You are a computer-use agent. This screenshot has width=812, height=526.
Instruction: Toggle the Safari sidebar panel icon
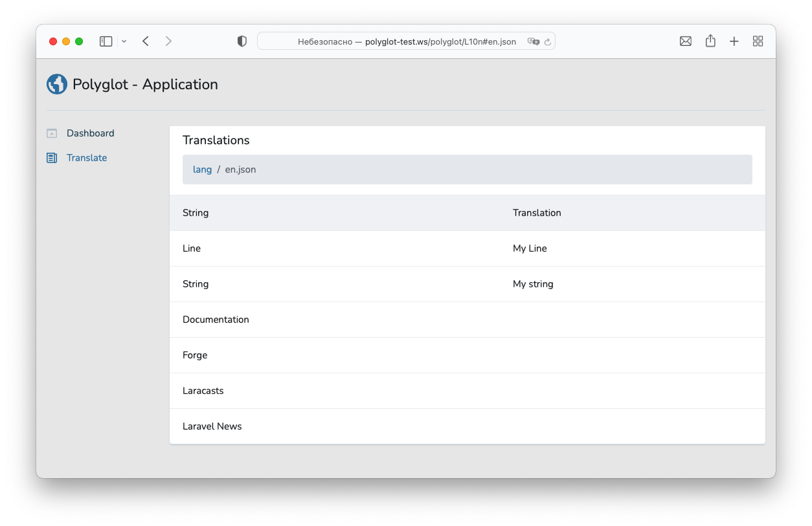(106, 41)
